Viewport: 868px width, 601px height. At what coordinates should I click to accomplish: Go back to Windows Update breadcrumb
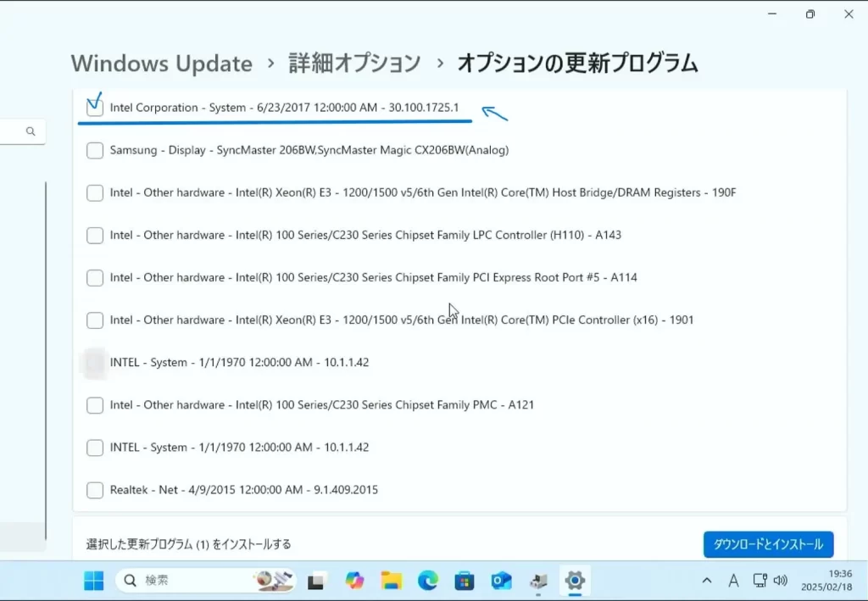point(161,64)
